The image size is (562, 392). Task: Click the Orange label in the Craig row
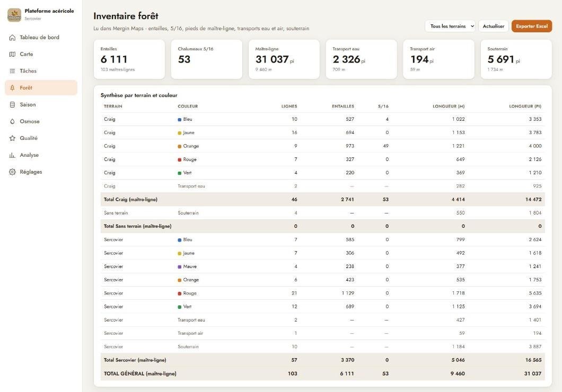(x=191, y=146)
